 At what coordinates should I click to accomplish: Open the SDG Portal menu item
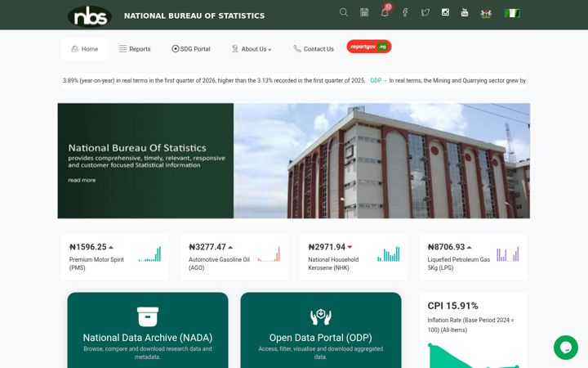pos(191,49)
